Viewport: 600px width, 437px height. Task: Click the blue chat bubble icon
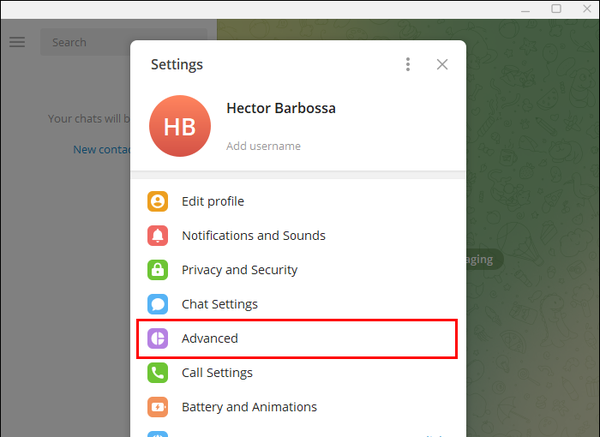(158, 304)
